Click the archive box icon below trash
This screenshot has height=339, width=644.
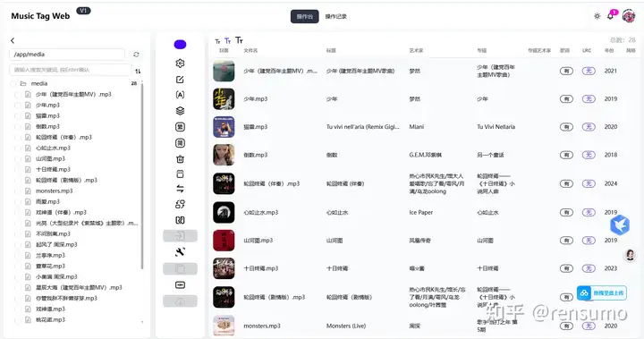pyautogui.click(x=180, y=174)
